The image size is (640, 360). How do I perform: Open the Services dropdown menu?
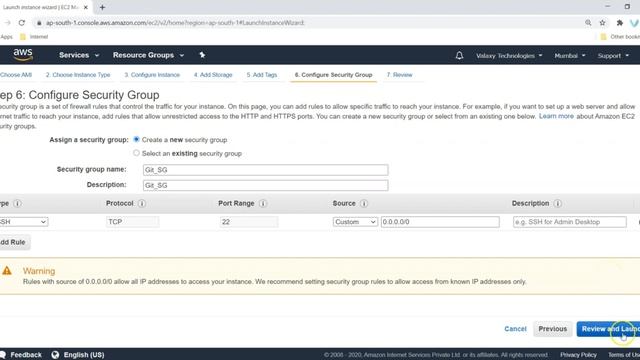coord(79,55)
